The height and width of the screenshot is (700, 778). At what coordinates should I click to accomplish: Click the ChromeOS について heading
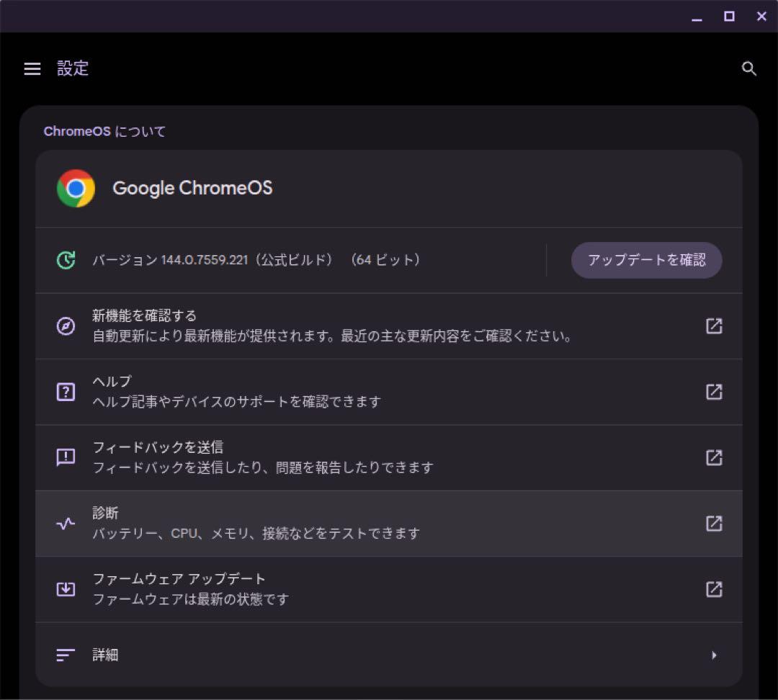(x=104, y=131)
